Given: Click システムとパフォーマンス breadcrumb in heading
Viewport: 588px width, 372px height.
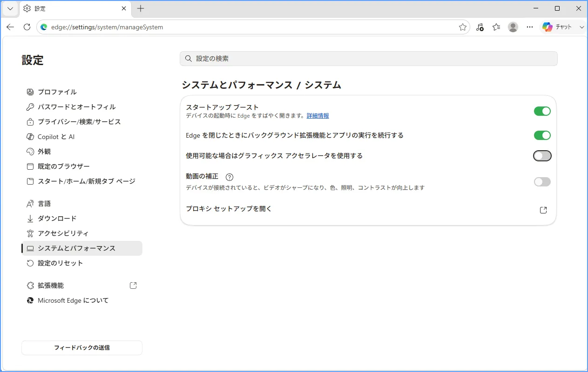Looking at the screenshot, I should tap(237, 85).
